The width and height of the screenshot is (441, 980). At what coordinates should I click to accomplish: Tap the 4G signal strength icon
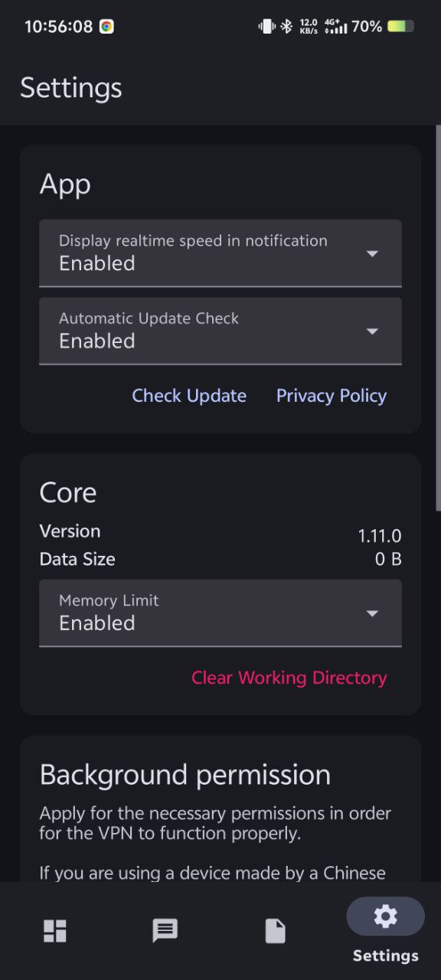pyautogui.click(x=335, y=27)
